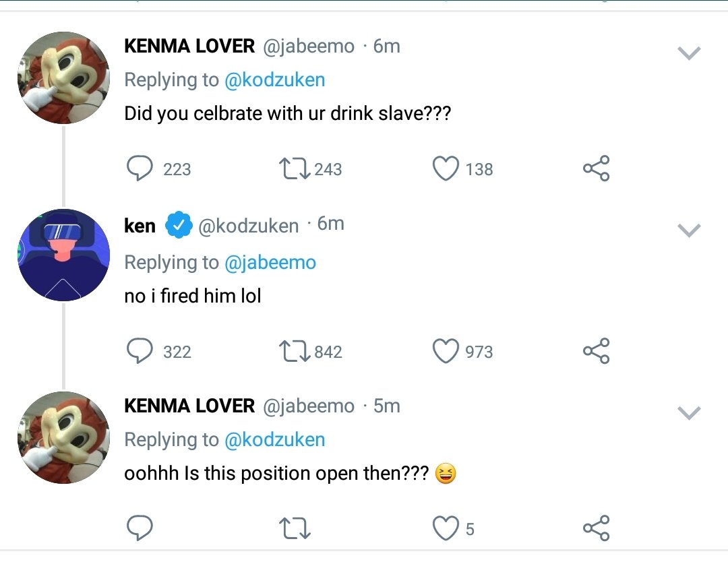Retweet the 'position open then' tweet
728x562 pixels.
click(295, 528)
